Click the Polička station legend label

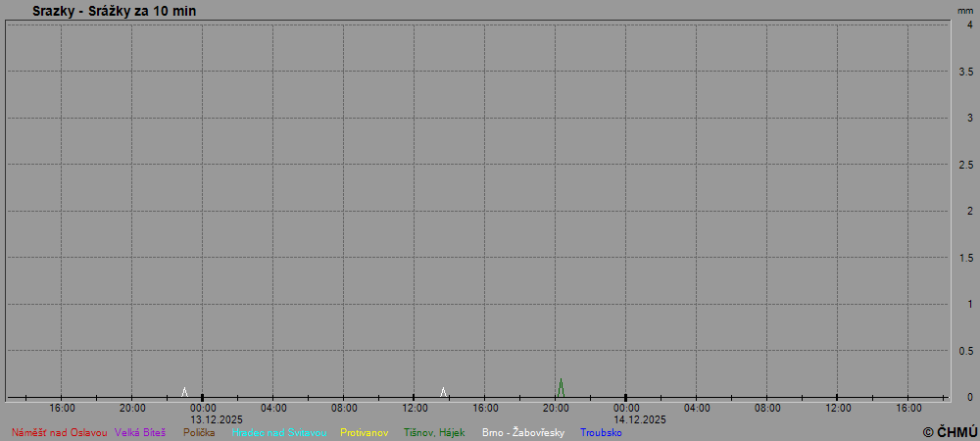(x=199, y=432)
